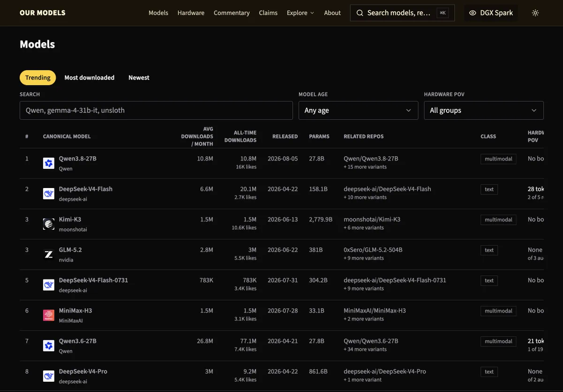Select the Trending tab
The height and width of the screenshot is (392, 563).
38,77
